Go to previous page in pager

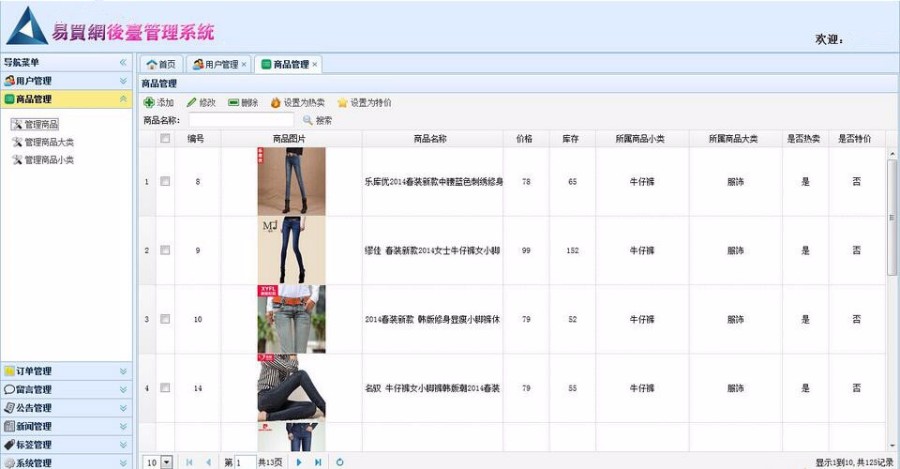[x=208, y=462]
